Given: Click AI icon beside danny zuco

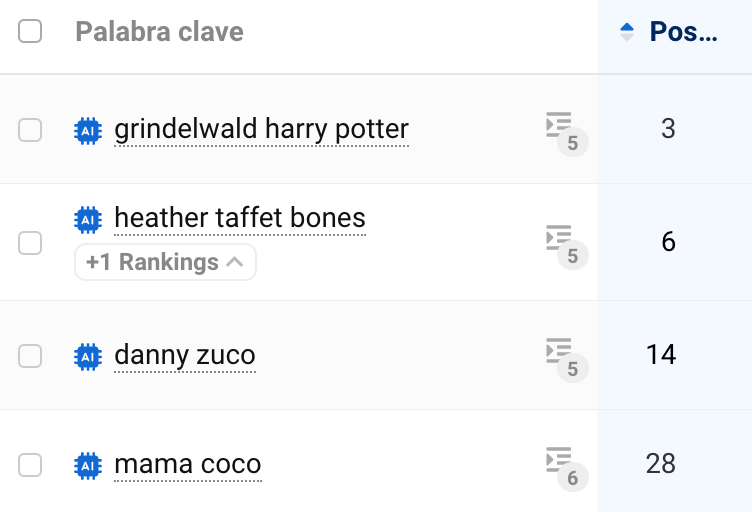Looking at the screenshot, I should 88,355.
